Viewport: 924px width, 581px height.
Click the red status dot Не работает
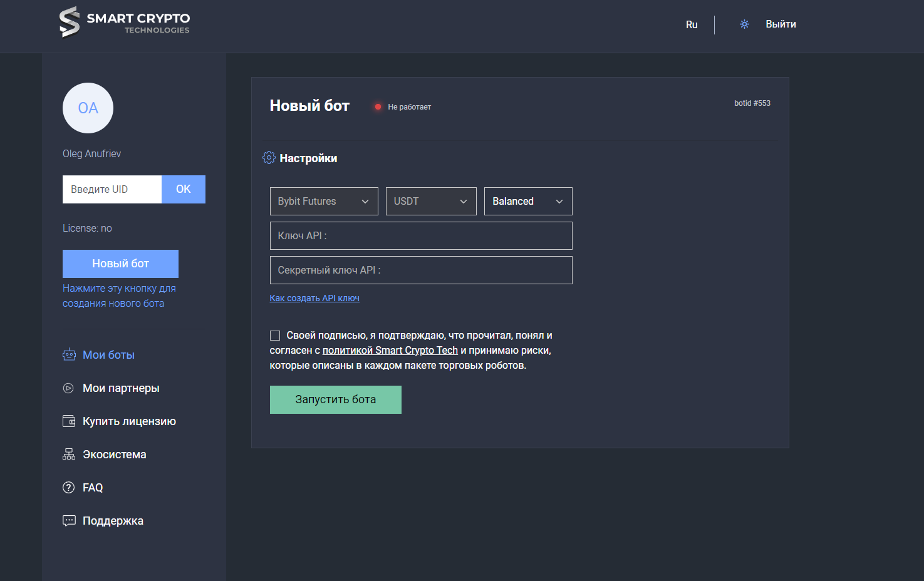378,107
